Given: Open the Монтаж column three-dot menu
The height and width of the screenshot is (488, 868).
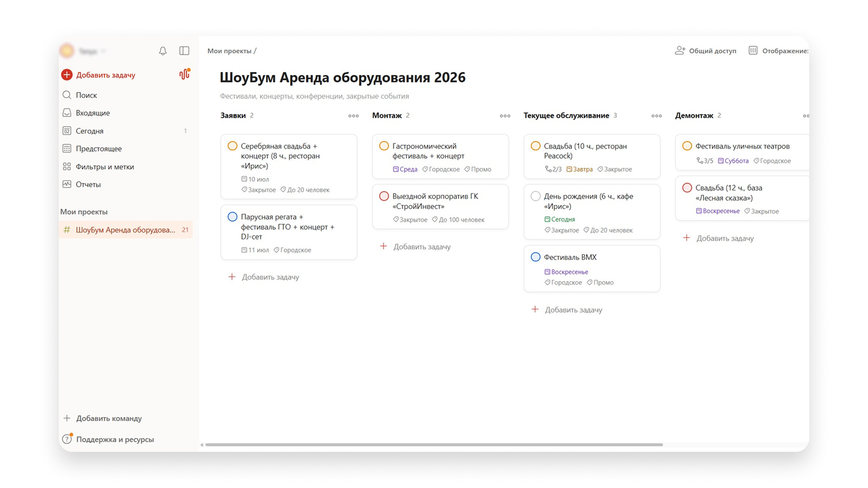Looking at the screenshot, I should (505, 116).
